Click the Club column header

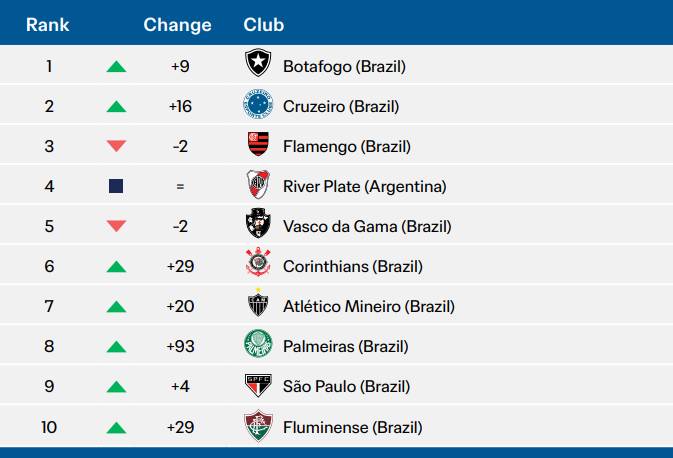coord(264,25)
